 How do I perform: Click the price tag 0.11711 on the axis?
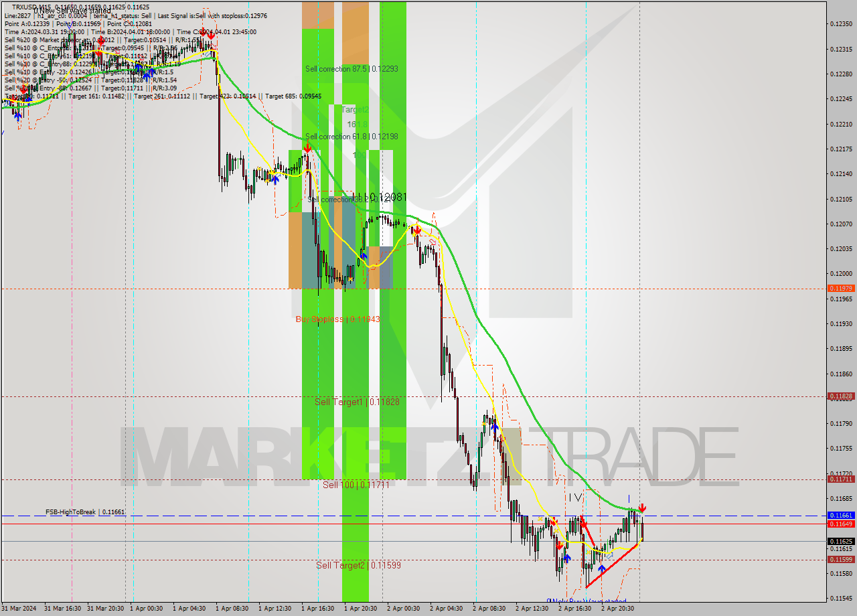[841, 479]
